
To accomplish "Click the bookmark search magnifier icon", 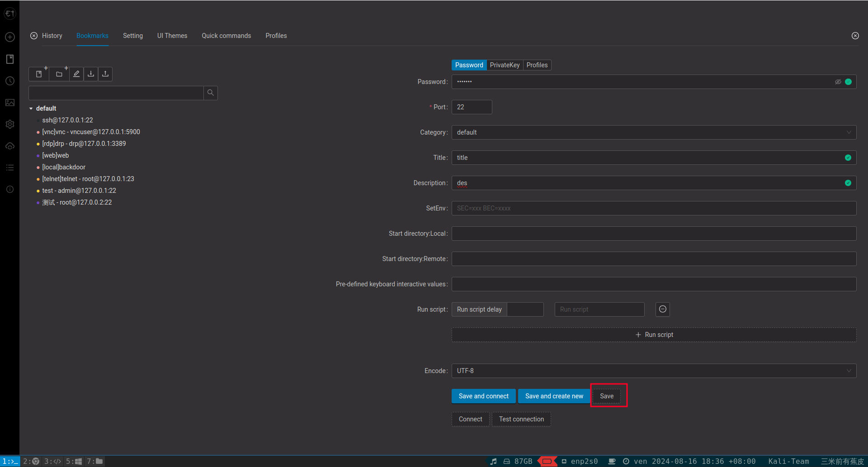I will click(x=211, y=93).
